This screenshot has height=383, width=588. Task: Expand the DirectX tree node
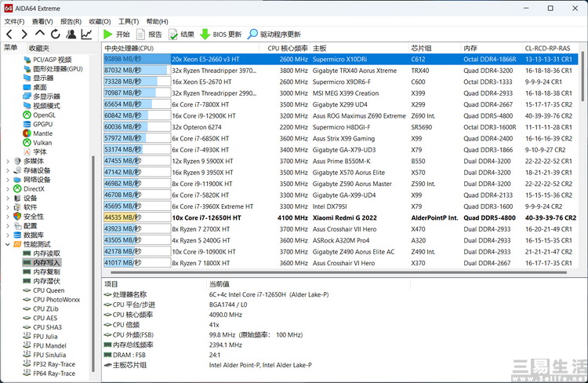(8, 189)
